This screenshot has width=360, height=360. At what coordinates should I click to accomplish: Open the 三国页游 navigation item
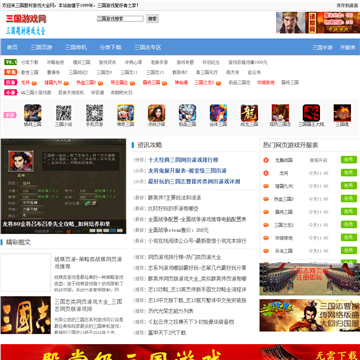coord(41,47)
